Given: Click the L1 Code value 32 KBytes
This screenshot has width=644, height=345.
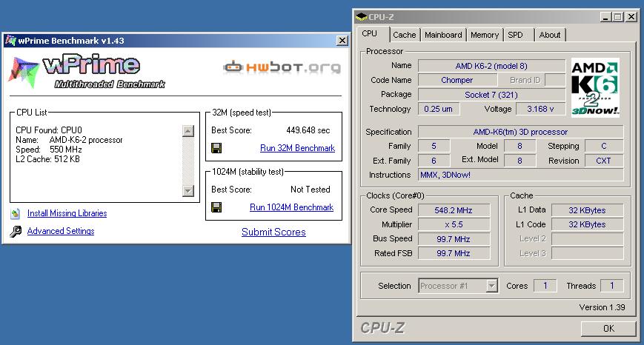Looking at the screenshot, I should [x=587, y=224].
